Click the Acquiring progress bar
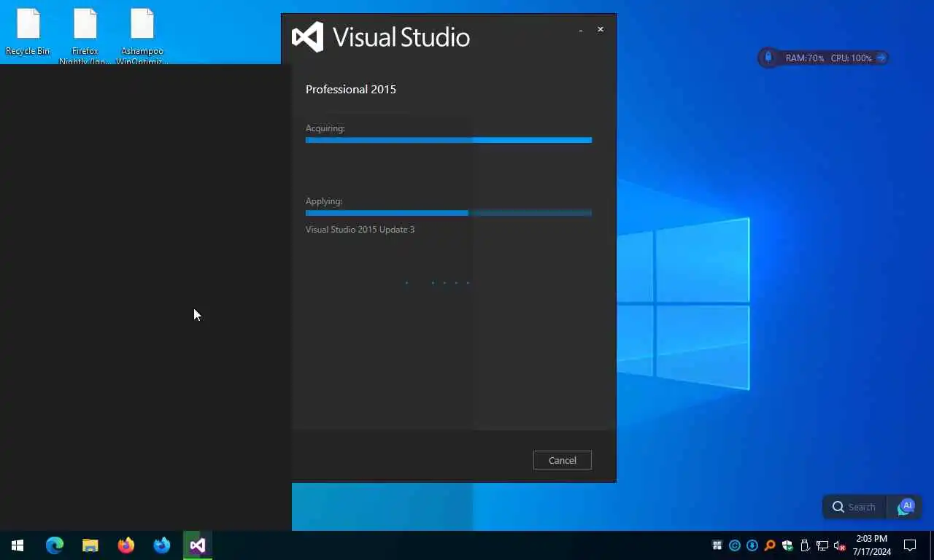Screen dimensions: 934x560 click(x=449, y=140)
